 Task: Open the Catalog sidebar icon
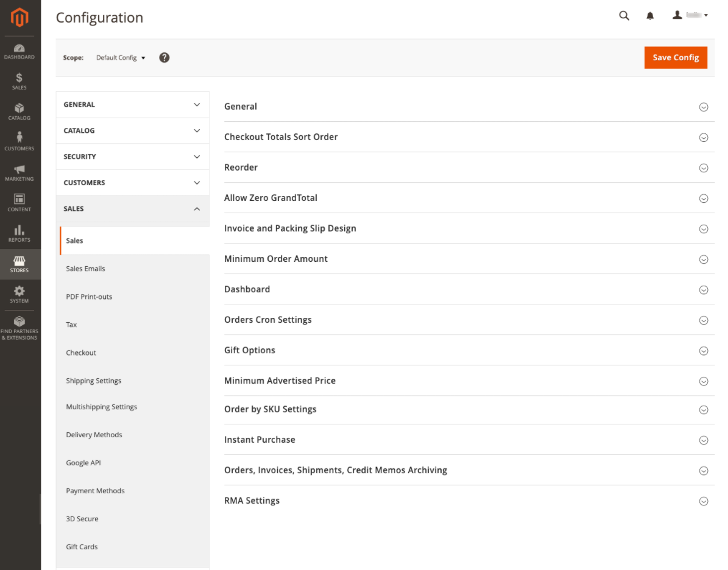coord(19,113)
